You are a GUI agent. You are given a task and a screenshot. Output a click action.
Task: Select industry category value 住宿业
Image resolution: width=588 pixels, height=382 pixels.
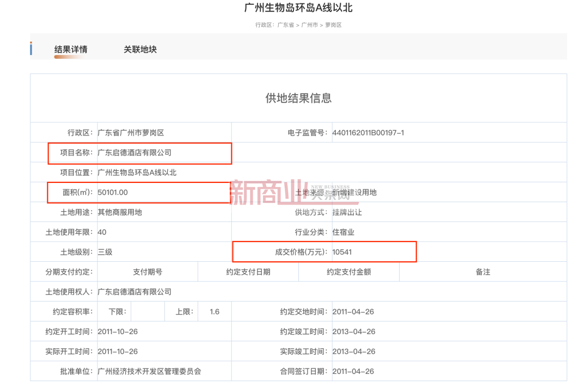344,232
